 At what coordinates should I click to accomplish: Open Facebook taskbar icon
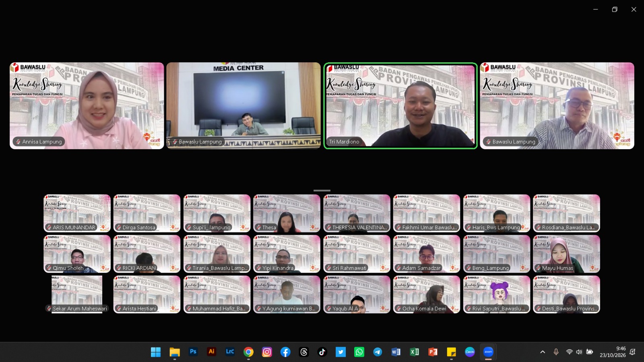point(285,352)
